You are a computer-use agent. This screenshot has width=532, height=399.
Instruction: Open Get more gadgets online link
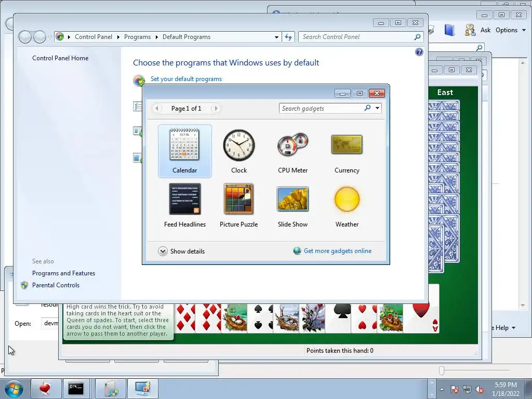click(x=338, y=251)
